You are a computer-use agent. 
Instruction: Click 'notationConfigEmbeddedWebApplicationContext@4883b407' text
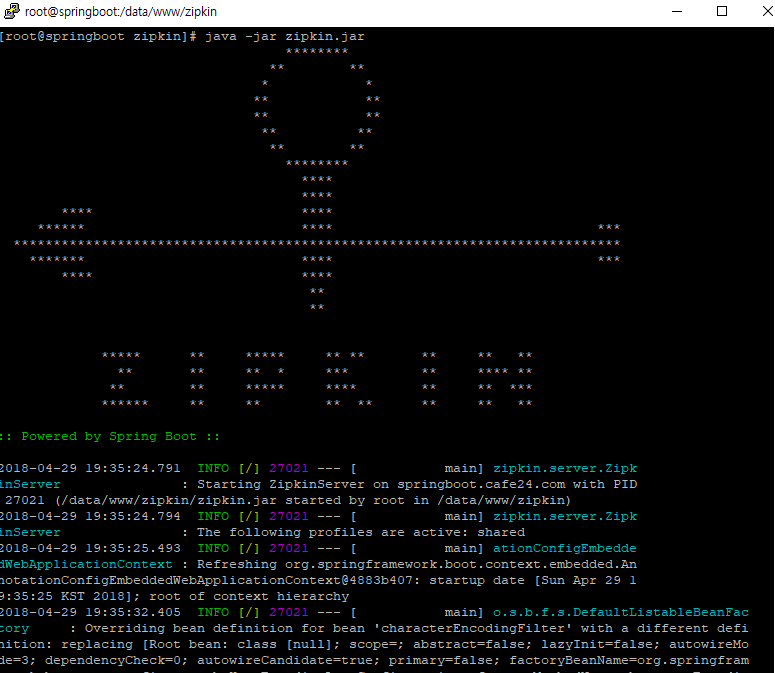207,581
